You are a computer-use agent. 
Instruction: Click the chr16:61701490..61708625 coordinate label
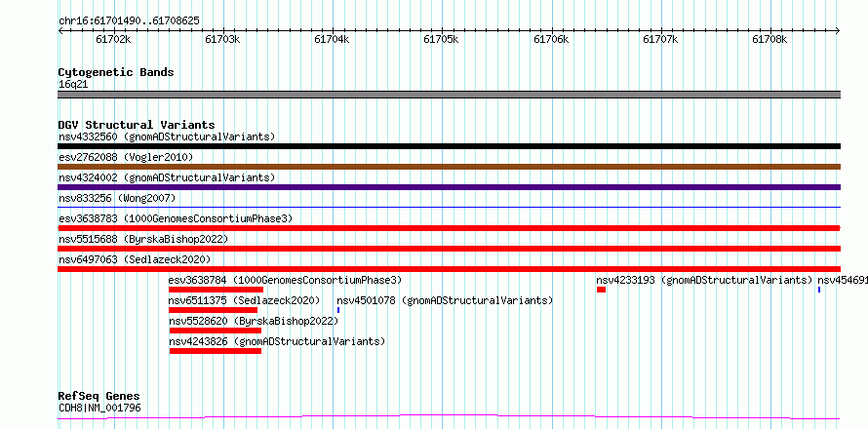pos(129,21)
